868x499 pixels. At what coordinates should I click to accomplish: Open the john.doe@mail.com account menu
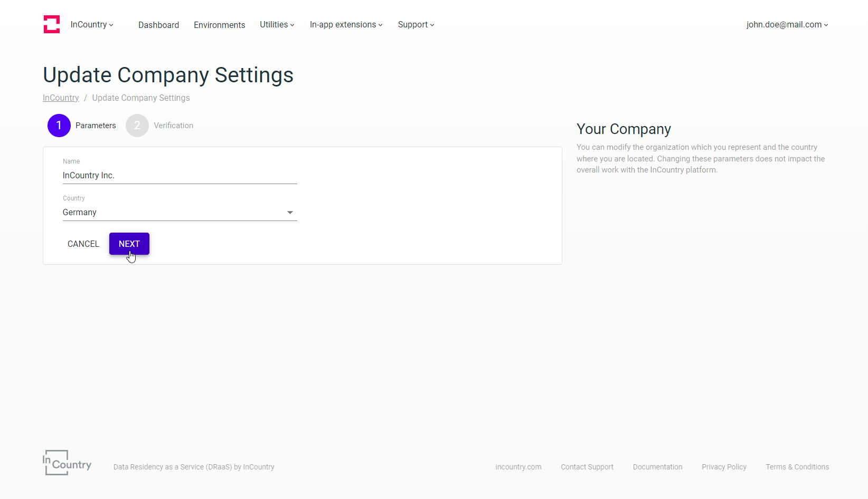coord(787,25)
